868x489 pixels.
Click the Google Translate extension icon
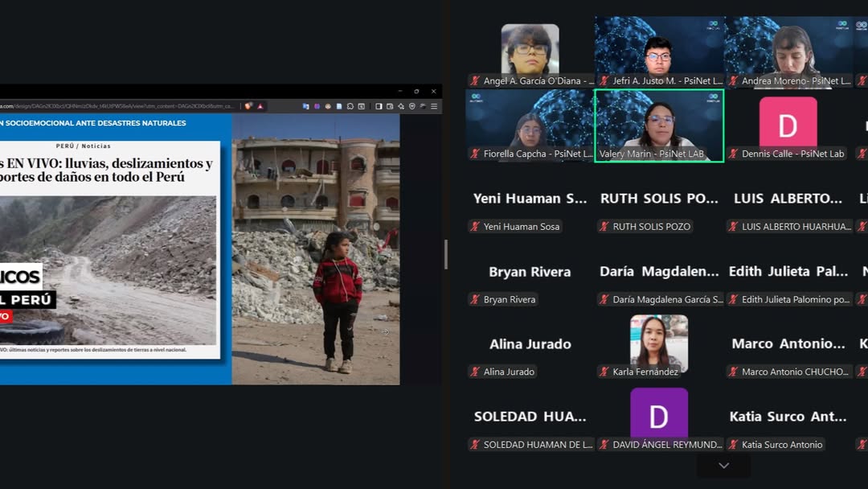click(305, 106)
